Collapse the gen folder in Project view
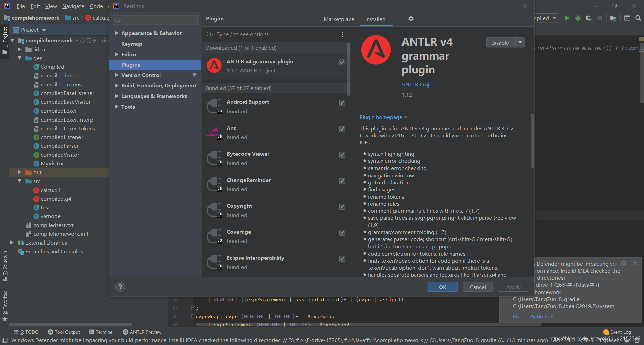Screen dimensions: 644x345 20,58
